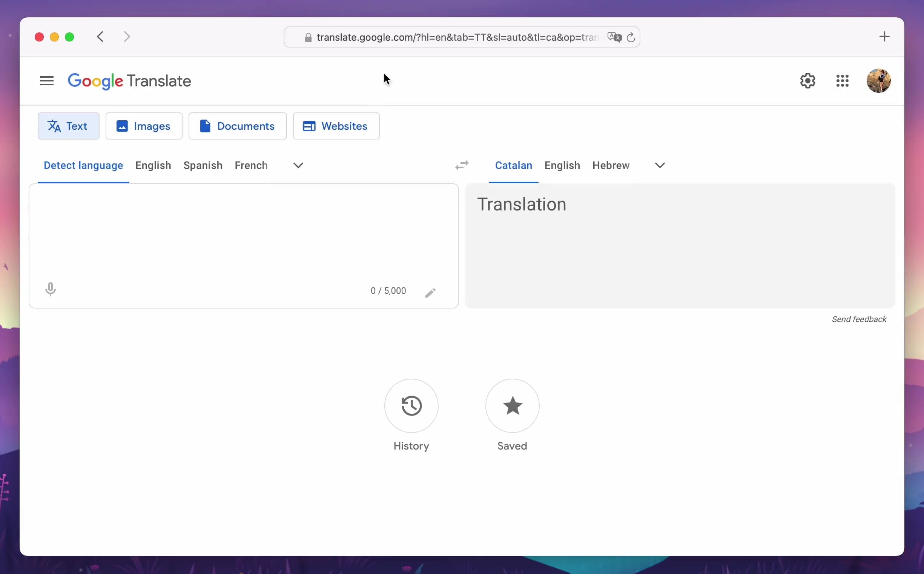Click the Send feedback link
Image resolution: width=924 pixels, height=574 pixels.
pos(859,319)
